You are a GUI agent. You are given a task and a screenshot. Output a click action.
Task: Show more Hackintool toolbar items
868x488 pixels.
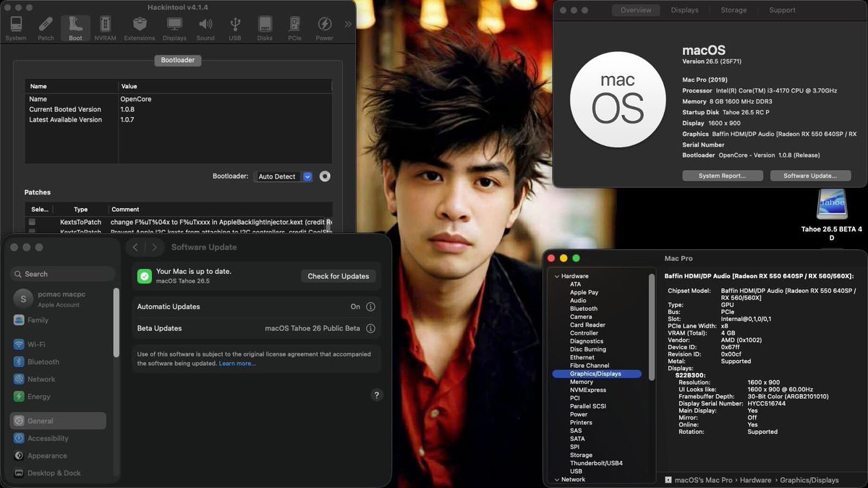pos(348,24)
